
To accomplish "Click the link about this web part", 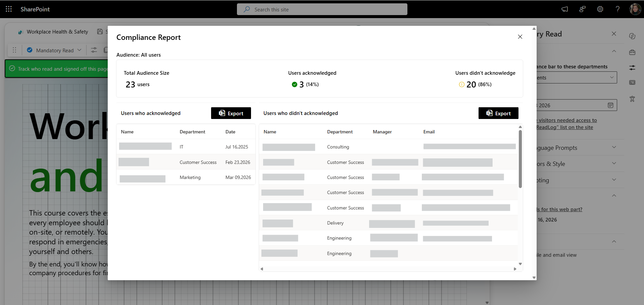I will (x=559, y=209).
